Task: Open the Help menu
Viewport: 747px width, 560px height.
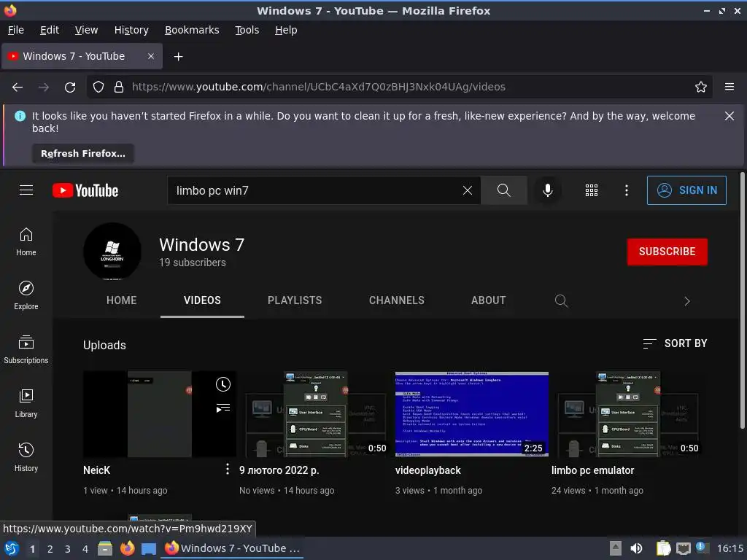Action: point(286,30)
